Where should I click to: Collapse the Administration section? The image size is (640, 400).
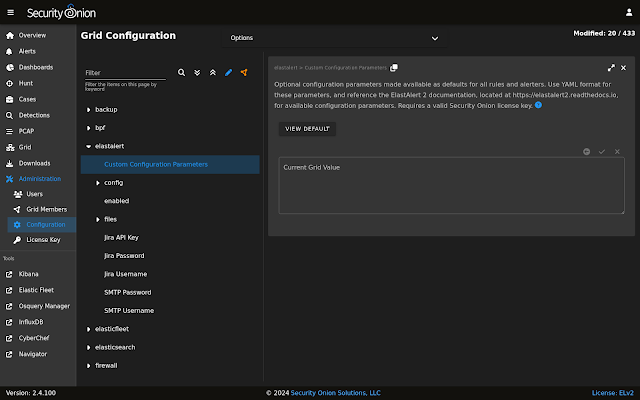click(x=38, y=179)
